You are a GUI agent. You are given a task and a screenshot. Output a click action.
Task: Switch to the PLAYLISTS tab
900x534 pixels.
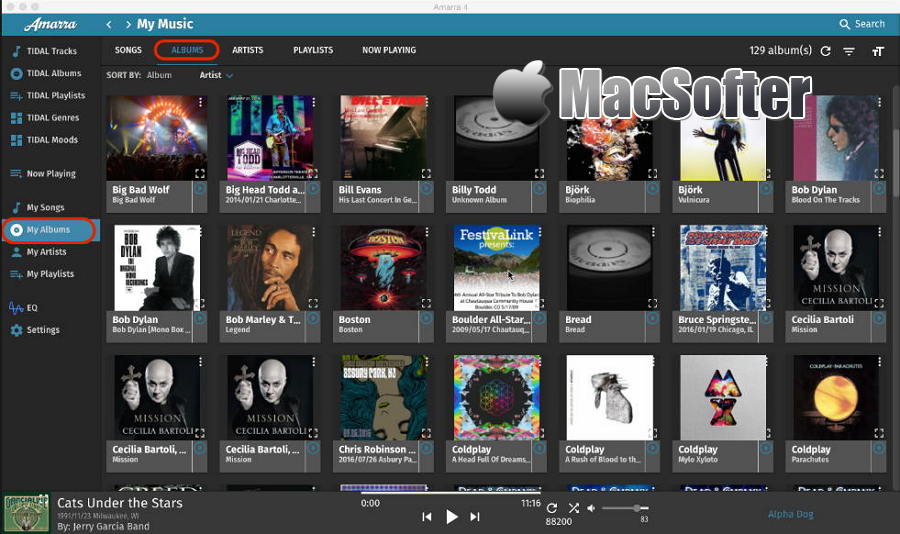point(313,50)
